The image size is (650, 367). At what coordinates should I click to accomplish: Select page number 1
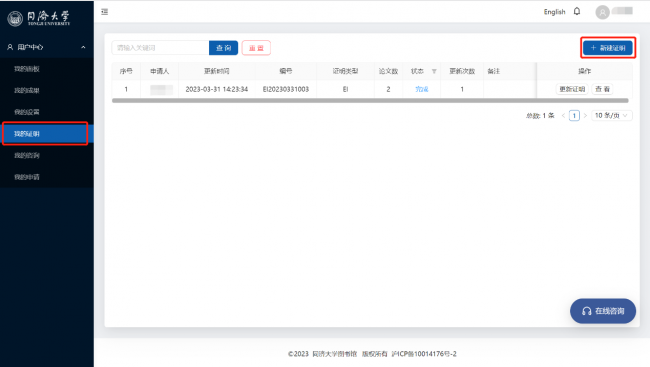tap(574, 116)
